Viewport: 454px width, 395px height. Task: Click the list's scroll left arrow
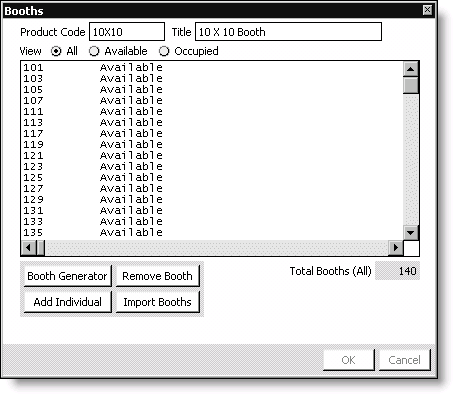click(x=29, y=248)
